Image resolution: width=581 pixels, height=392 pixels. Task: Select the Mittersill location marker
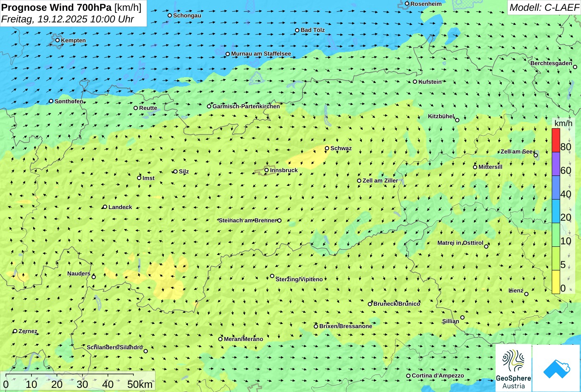coord(475,167)
